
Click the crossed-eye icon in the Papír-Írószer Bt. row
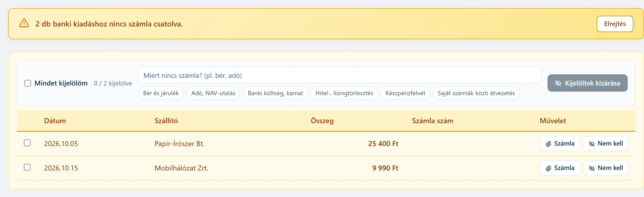pos(592,144)
